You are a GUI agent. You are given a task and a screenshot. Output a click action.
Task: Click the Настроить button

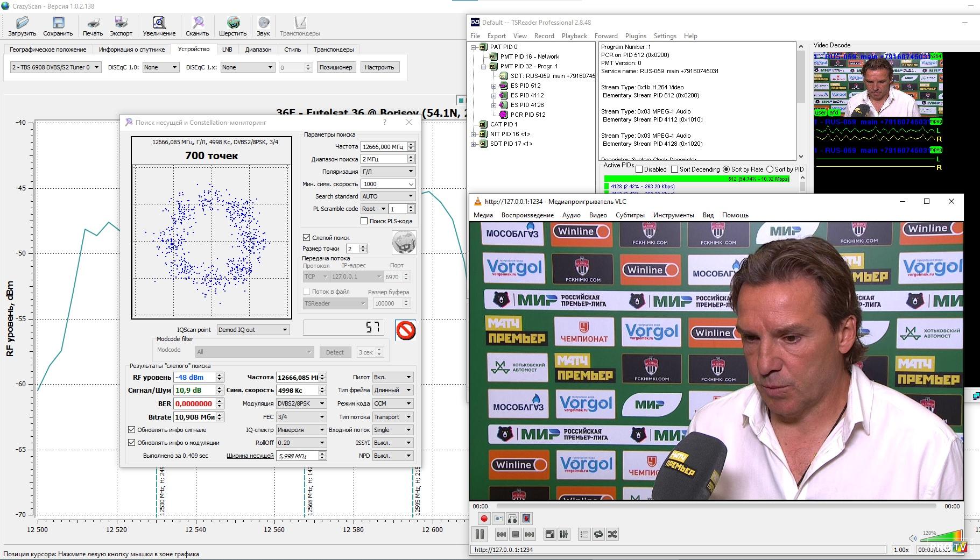coord(379,67)
